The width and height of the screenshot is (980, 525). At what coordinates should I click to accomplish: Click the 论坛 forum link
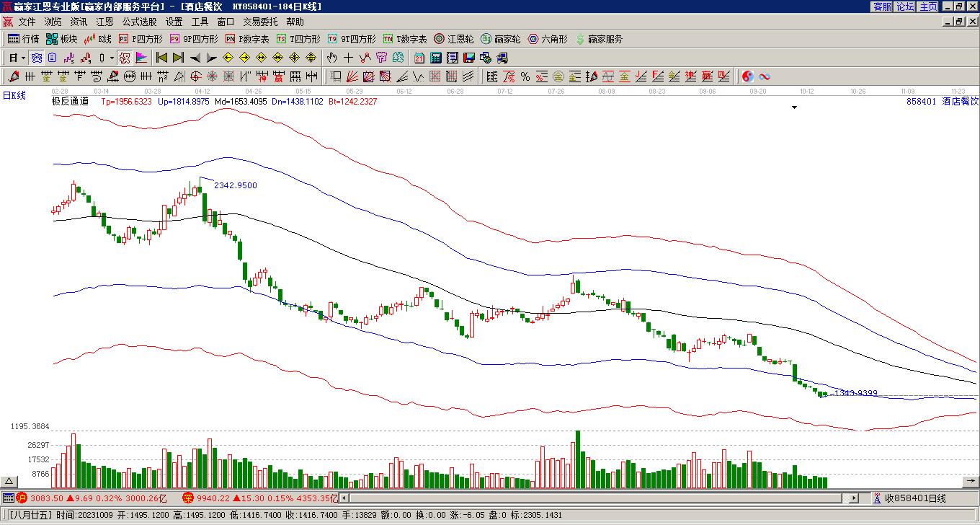pyautogui.click(x=906, y=6)
